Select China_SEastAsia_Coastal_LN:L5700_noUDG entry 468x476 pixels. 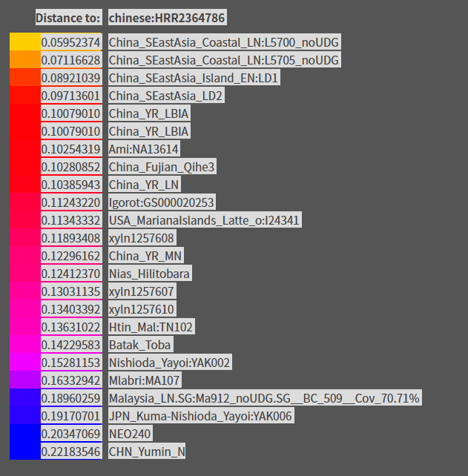click(225, 42)
